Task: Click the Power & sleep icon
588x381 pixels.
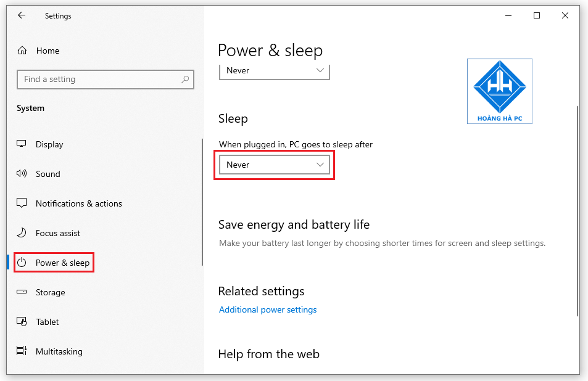Action: pyautogui.click(x=20, y=262)
